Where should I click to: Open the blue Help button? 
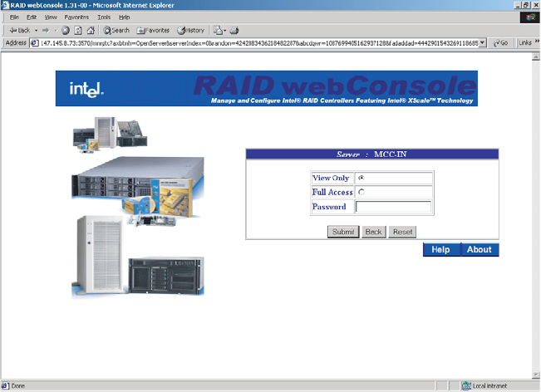pyautogui.click(x=441, y=250)
